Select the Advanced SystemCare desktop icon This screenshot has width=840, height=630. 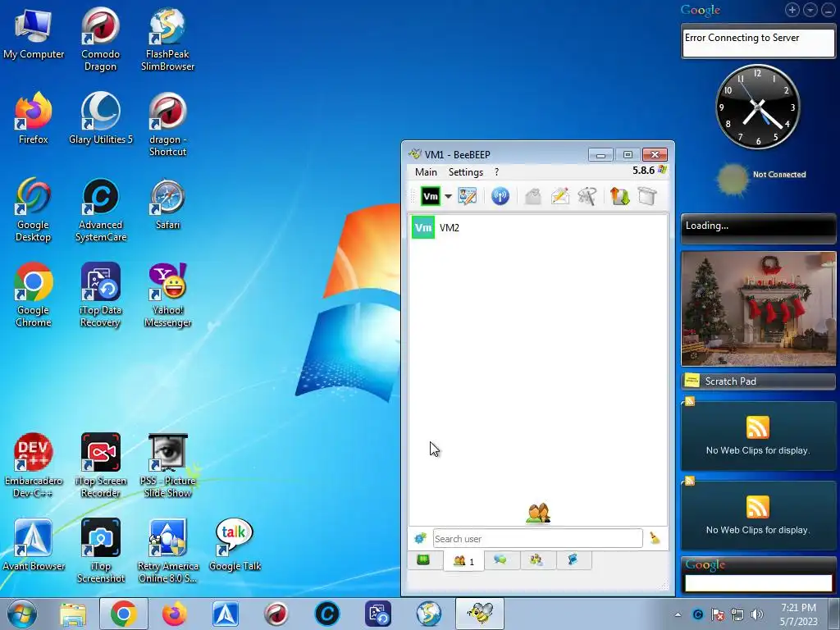pos(101,210)
